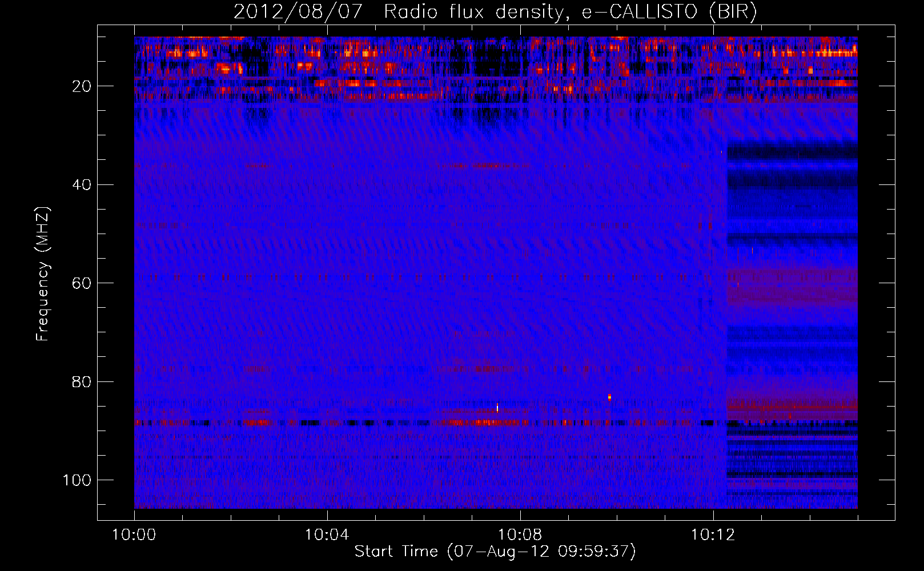Click the '60' frequency tick label
The image size is (924, 571).
(x=82, y=283)
